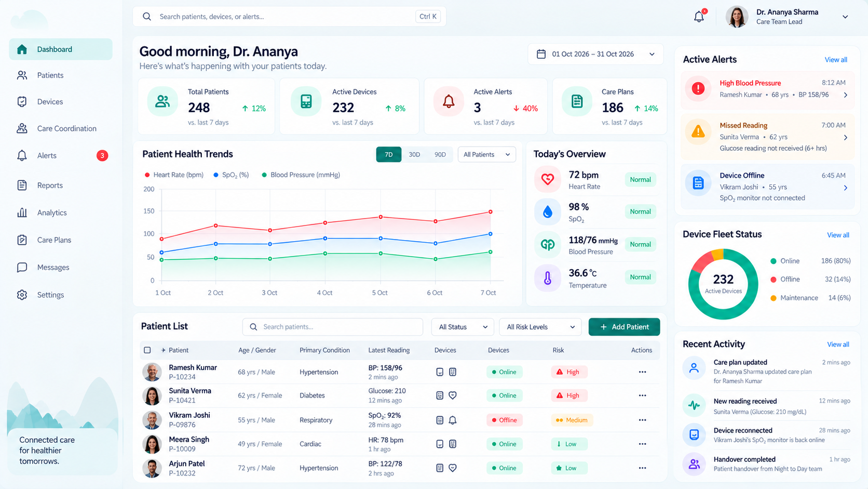The image size is (868, 489).
Task: Expand the Dr. Ananya Sharma profile menu
Action: 845,17
